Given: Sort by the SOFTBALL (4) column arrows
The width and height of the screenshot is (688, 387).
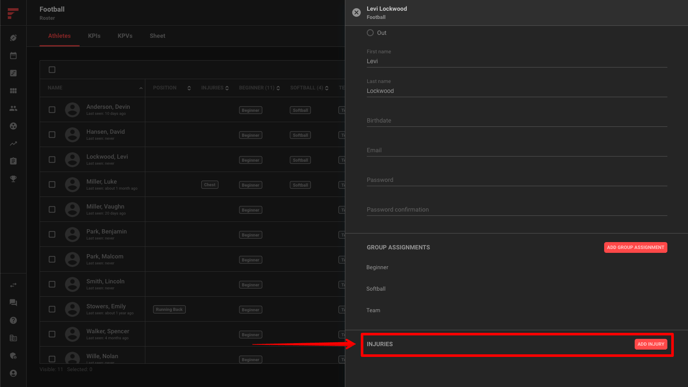Looking at the screenshot, I should [x=326, y=88].
